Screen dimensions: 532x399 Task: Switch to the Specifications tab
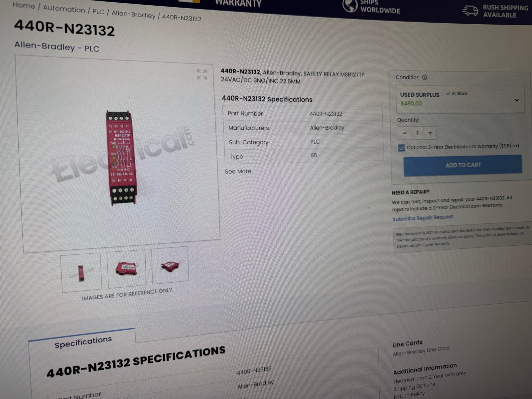click(83, 342)
